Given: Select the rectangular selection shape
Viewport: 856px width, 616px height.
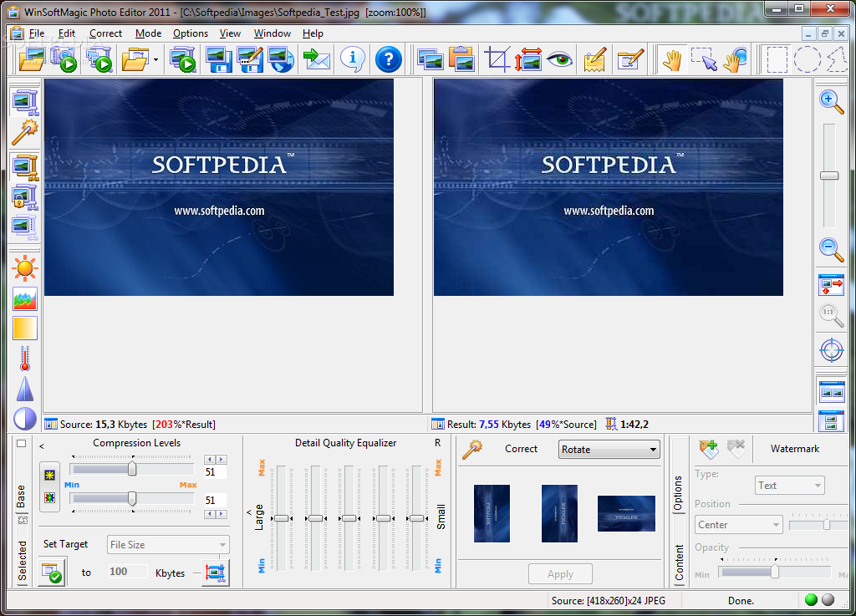Looking at the screenshot, I should pyautogui.click(x=777, y=59).
